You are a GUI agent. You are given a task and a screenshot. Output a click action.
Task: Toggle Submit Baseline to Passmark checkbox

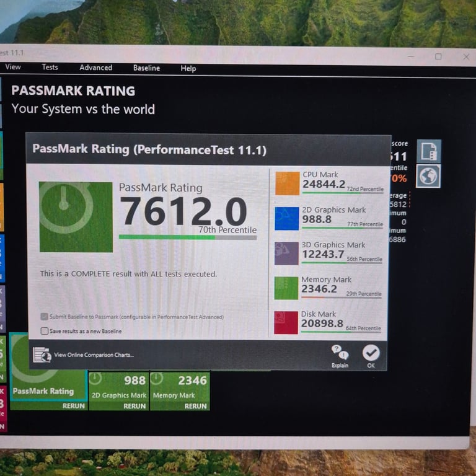pyautogui.click(x=45, y=317)
